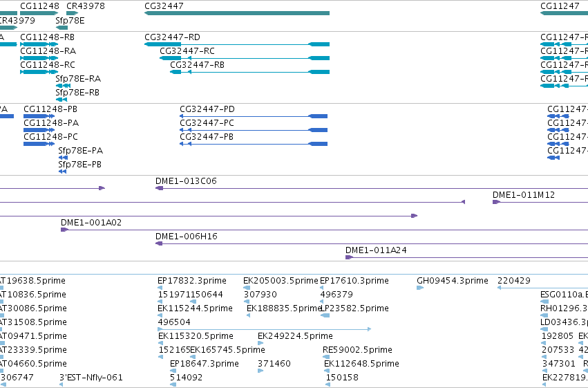Open EST EK112648.5prime label
This screenshot has width=588, height=388.
coord(361,364)
